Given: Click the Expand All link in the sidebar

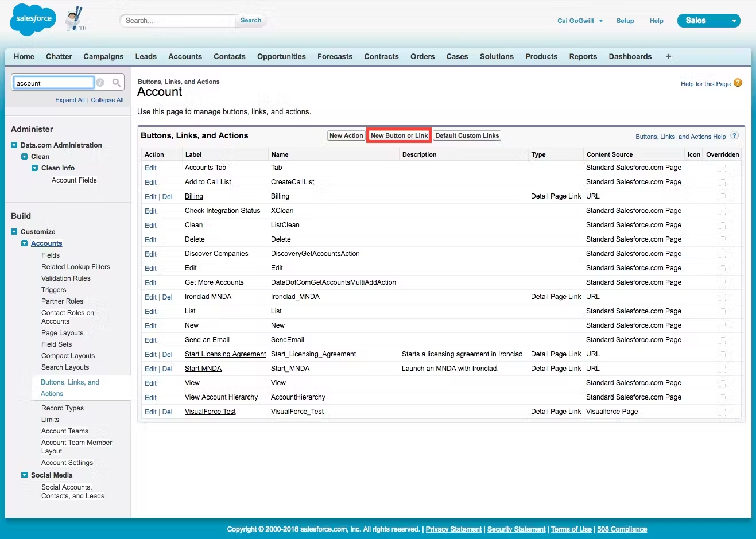Looking at the screenshot, I should coord(69,99).
